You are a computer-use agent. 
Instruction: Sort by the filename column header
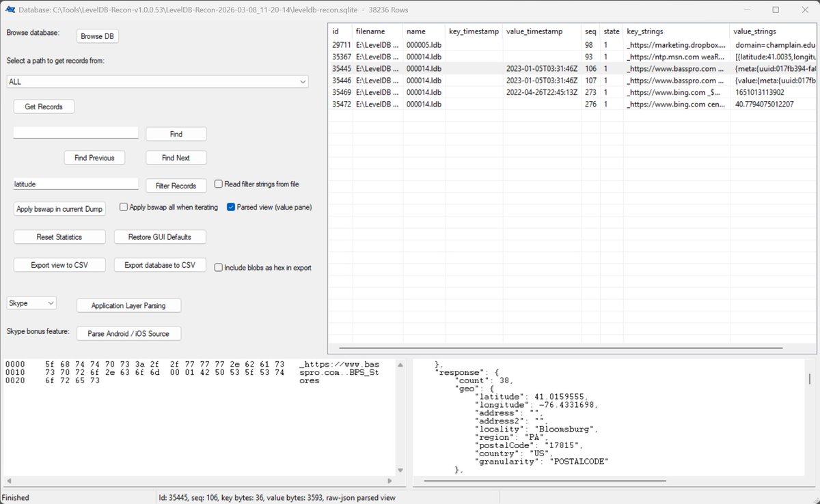point(377,31)
